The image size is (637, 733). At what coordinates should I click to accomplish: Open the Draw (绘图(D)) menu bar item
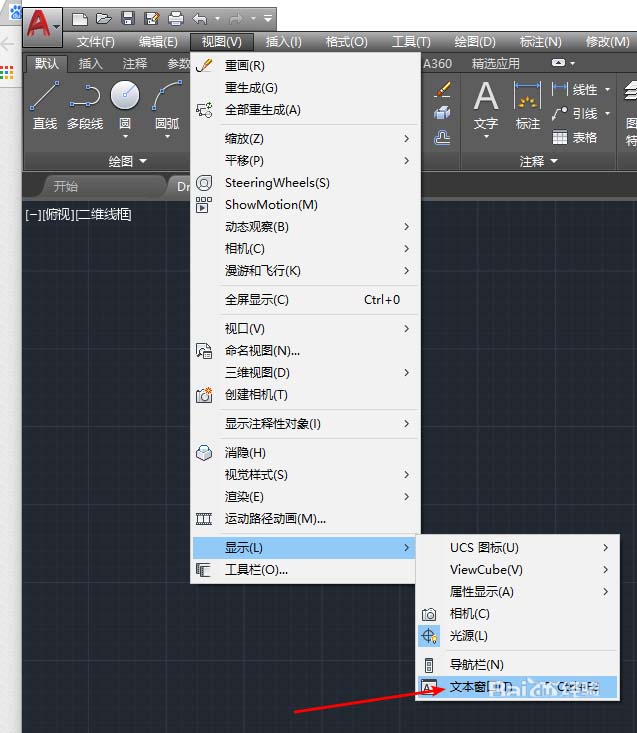(x=475, y=42)
